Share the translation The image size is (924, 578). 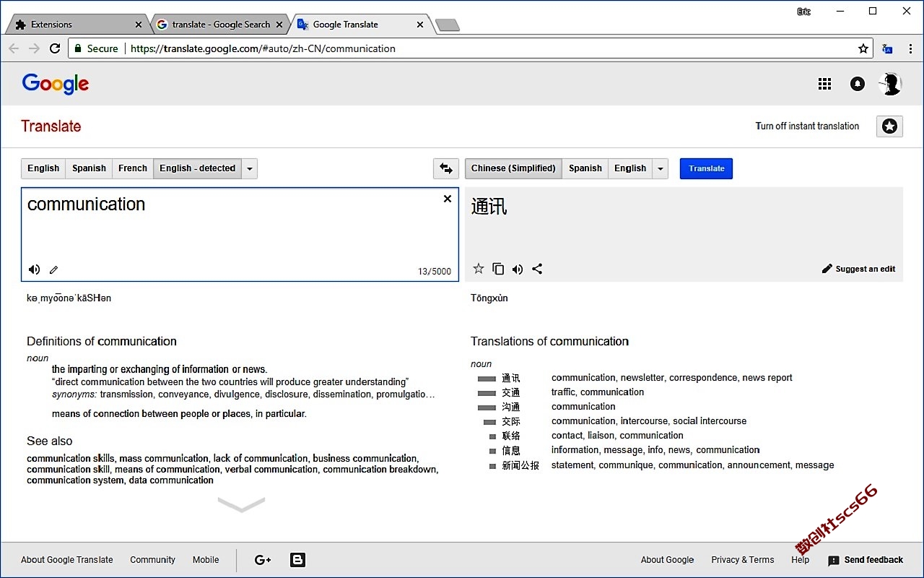pyautogui.click(x=537, y=269)
